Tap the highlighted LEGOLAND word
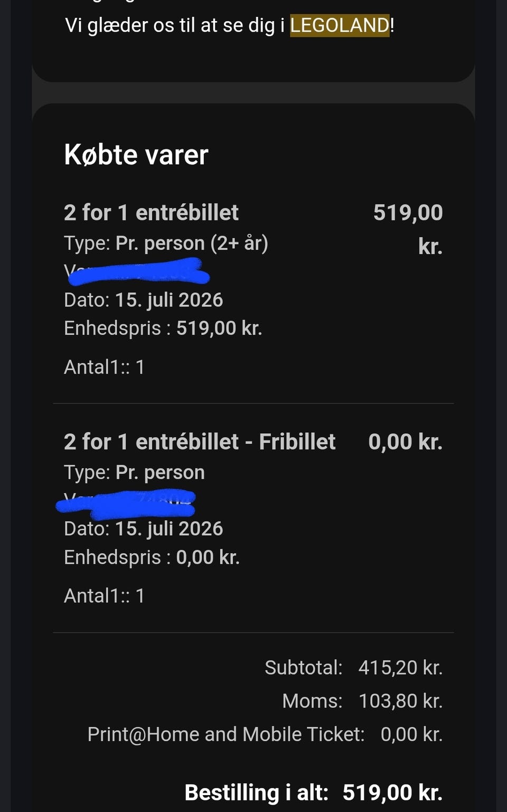Screen dimensions: 507x812 pos(340,25)
